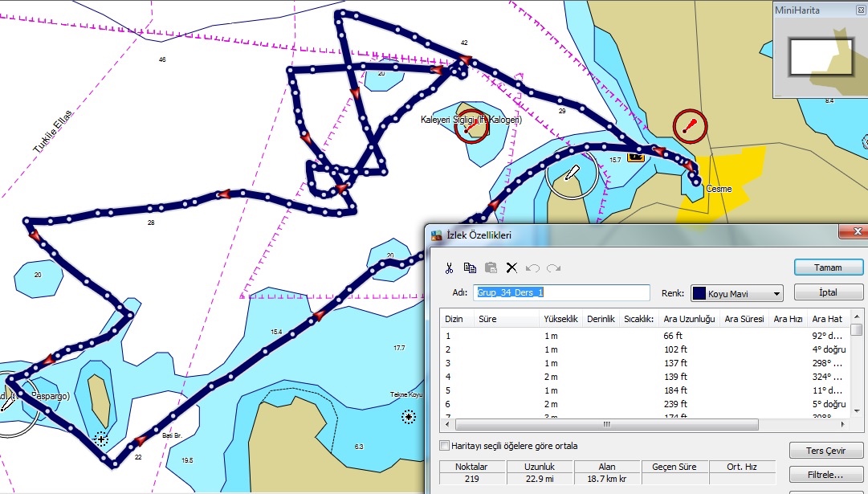Click the '219' Noktalar value

pyautogui.click(x=471, y=479)
